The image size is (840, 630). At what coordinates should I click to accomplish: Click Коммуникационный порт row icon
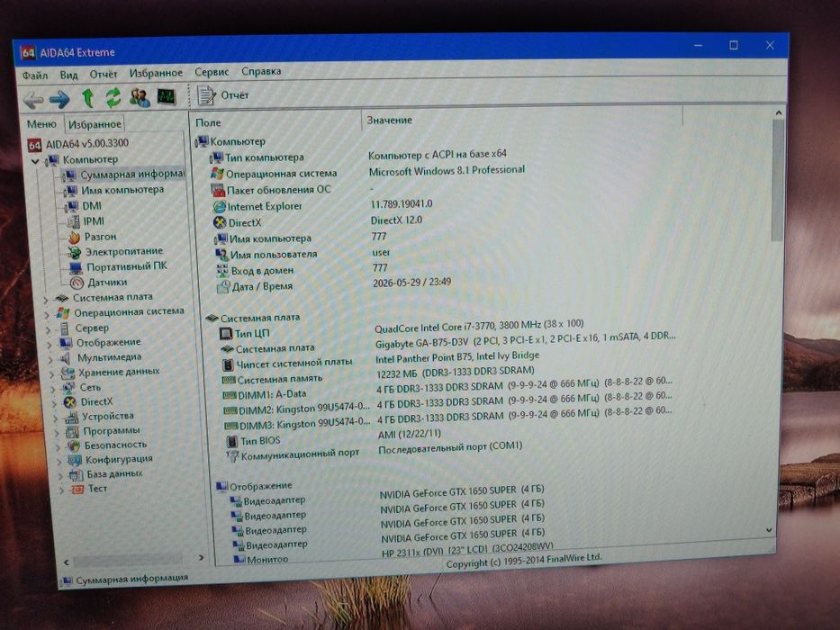[232, 456]
